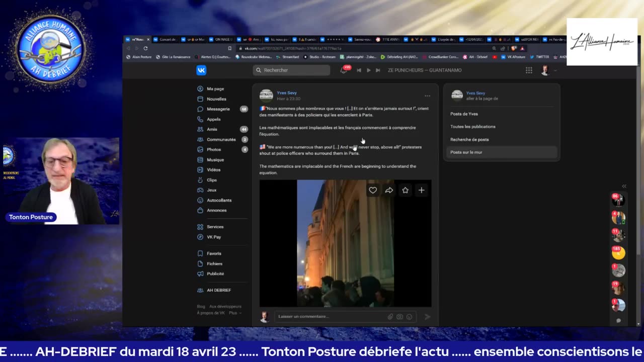Like the video with heart icon
Screen dimensions: 644x362
click(x=373, y=190)
